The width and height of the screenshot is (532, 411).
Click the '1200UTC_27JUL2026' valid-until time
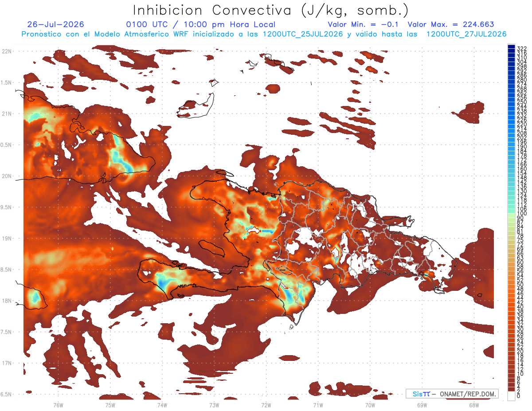466,34
